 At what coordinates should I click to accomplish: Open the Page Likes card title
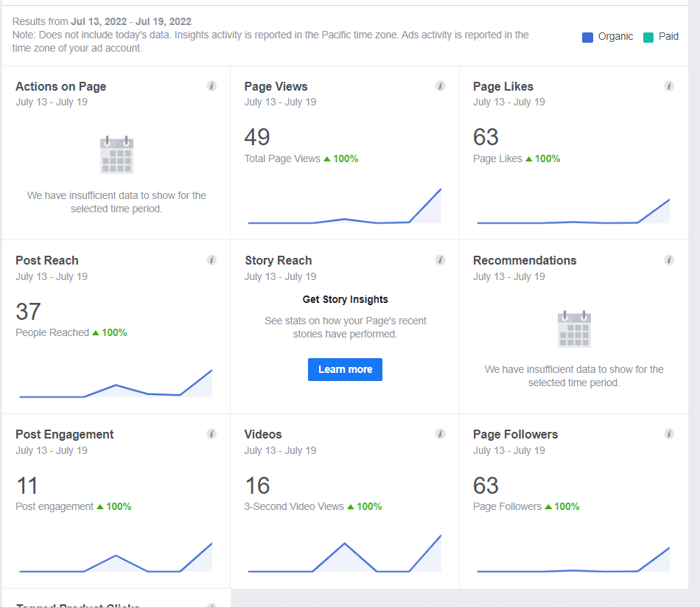point(503,87)
